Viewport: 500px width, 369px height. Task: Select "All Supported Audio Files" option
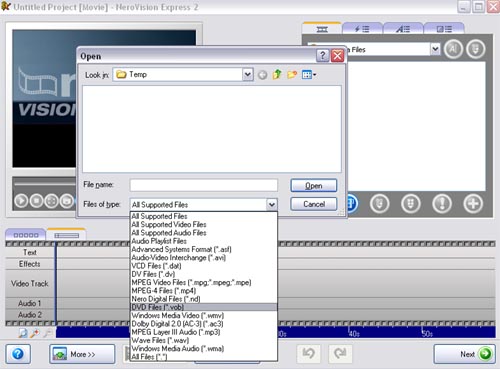204,233
